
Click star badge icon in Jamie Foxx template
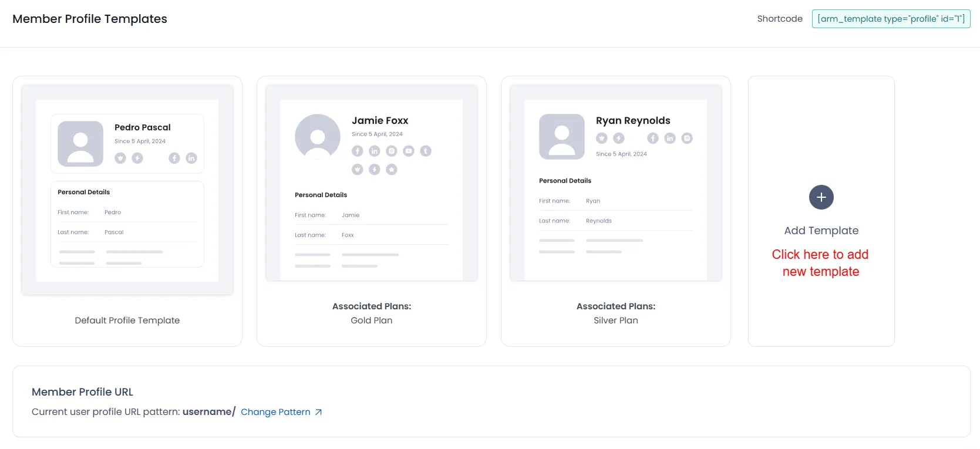point(392,170)
